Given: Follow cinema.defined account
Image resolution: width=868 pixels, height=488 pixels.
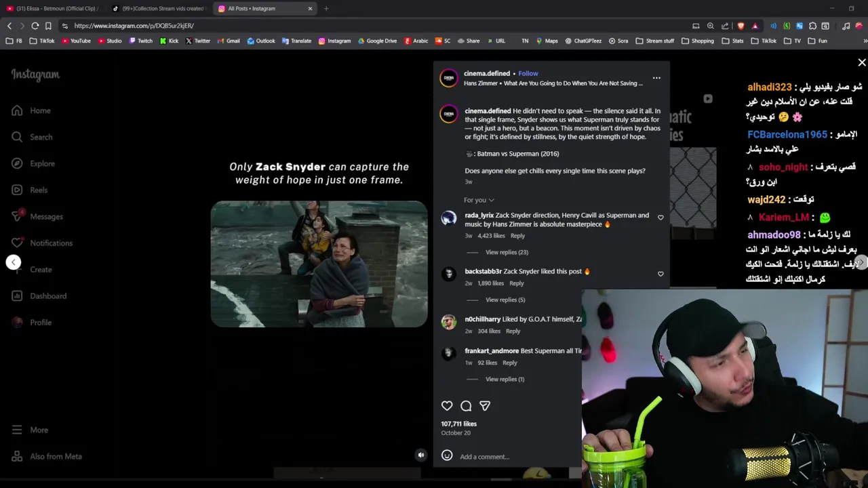Looking at the screenshot, I should point(528,73).
